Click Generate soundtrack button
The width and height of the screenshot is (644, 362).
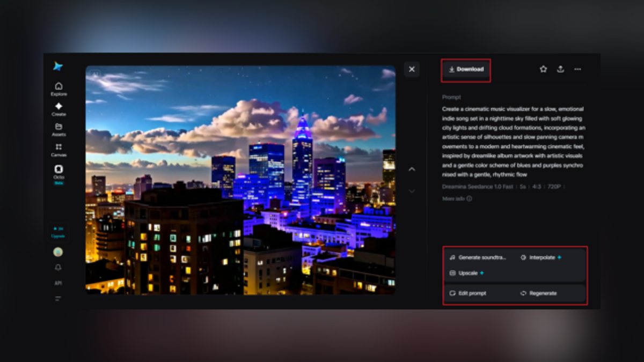[478, 257]
